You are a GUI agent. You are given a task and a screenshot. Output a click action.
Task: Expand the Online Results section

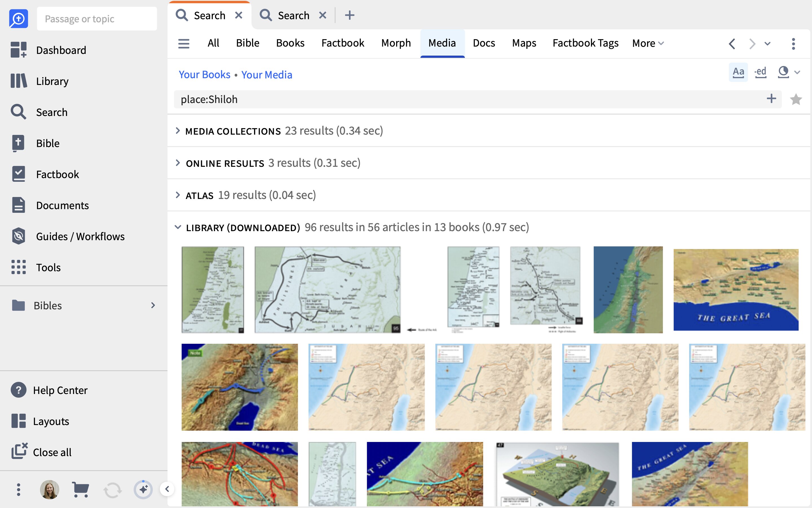coord(178,163)
